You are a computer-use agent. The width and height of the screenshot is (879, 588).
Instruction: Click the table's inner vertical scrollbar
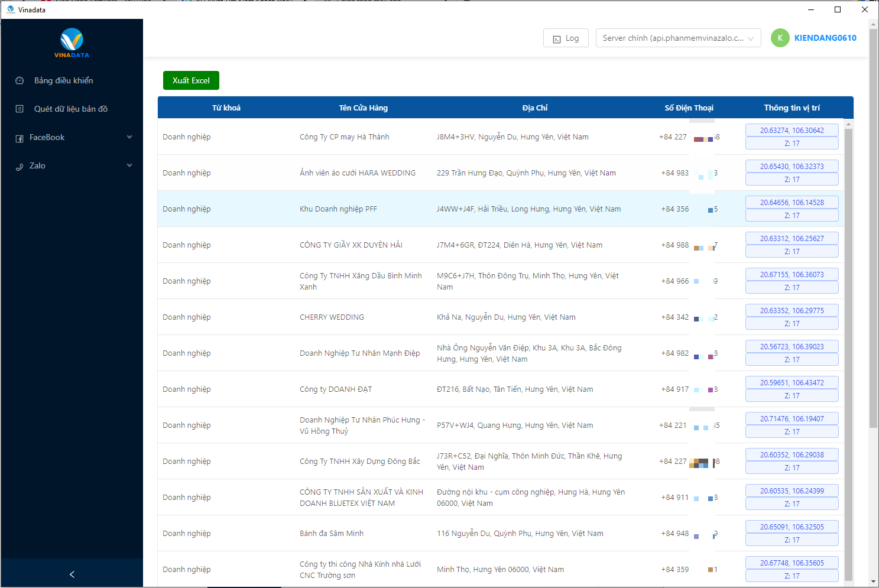pos(848,355)
